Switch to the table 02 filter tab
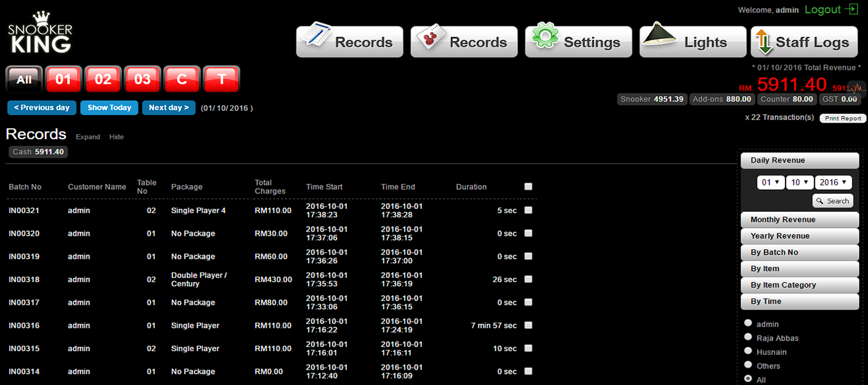This screenshot has width=868, height=385. tap(103, 79)
